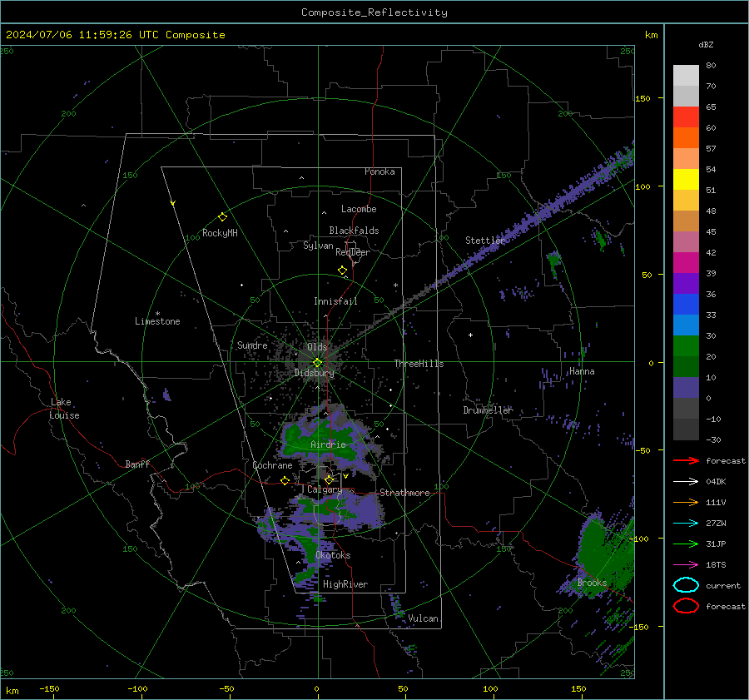Click the Vulcan city label
The image size is (749, 700).
[x=423, y=618]
